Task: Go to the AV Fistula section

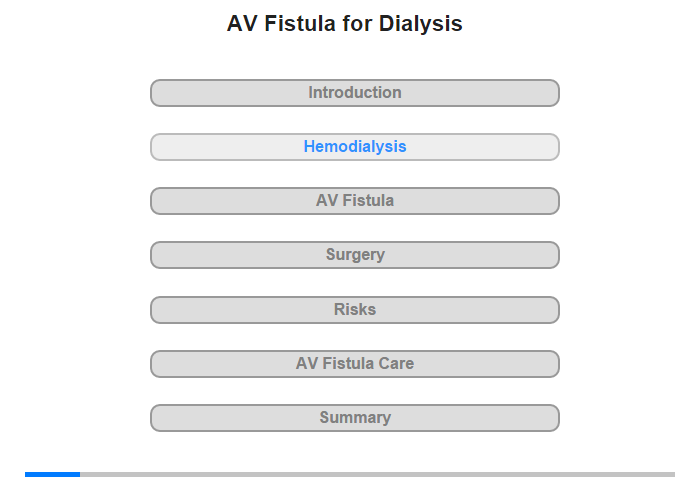Action: [x=355, y=201]
